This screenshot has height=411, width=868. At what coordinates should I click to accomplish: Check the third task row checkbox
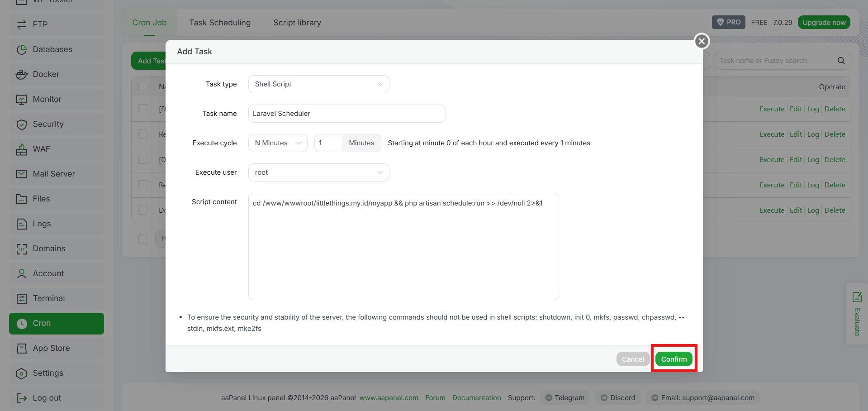pyautogui.click(x=143, y=159)
